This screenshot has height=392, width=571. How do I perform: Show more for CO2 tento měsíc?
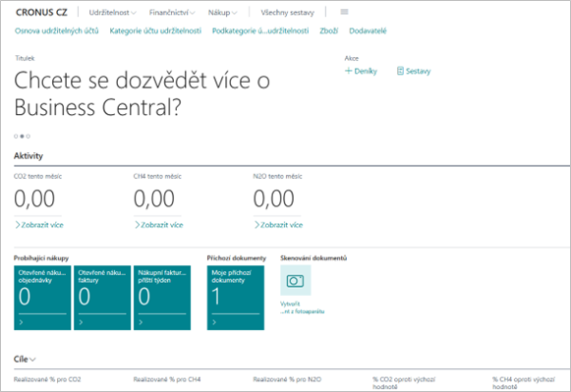click(x=39, y=225)
